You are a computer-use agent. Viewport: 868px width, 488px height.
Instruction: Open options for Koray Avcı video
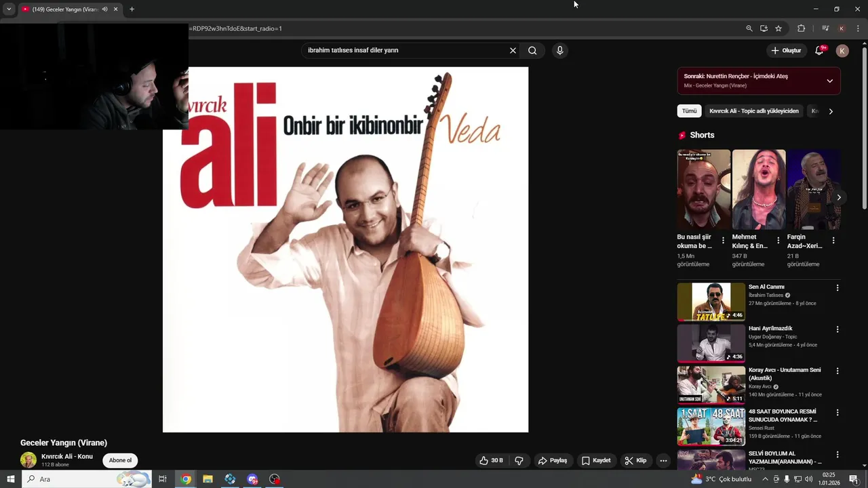pyautogui.click(x=837, y=371)
